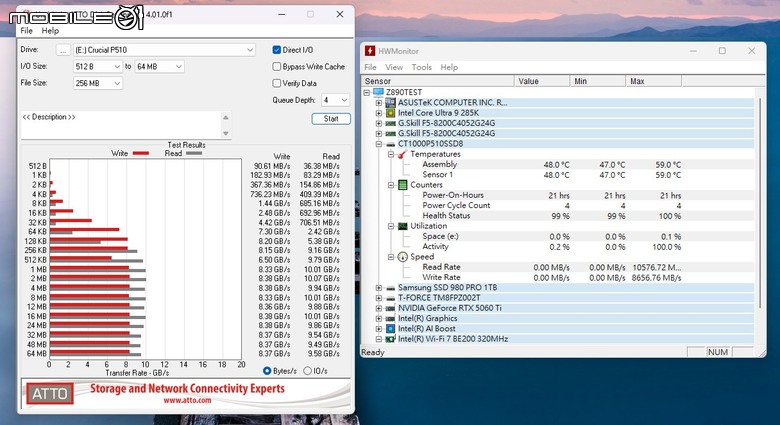
Task: Open the I/O Size start dropdown 512 B
Action: pos(98,67)
